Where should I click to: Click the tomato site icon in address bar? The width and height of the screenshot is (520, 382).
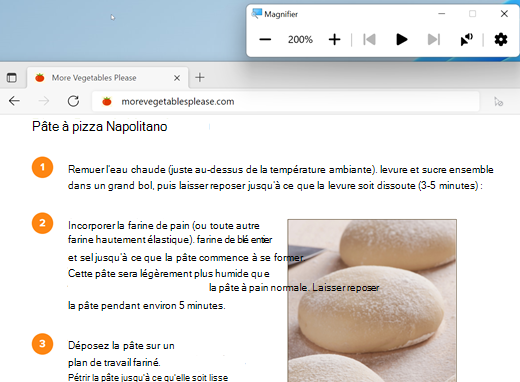(x=107, y=101)
